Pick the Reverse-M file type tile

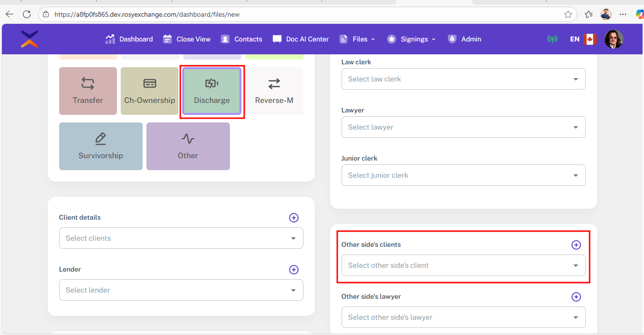point(274,91)
